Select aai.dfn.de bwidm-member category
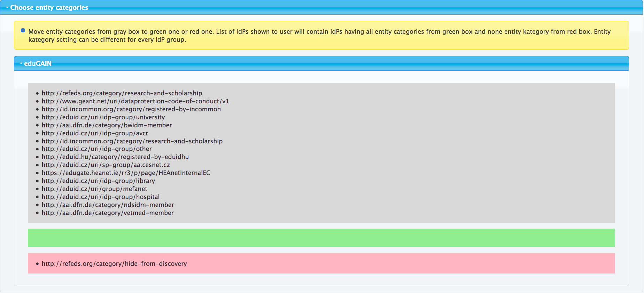644x293 pixels. coord(107,125)
